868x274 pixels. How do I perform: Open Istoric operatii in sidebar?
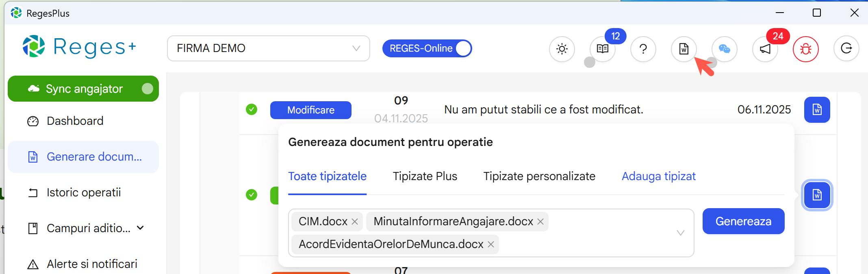pos(83,193)
